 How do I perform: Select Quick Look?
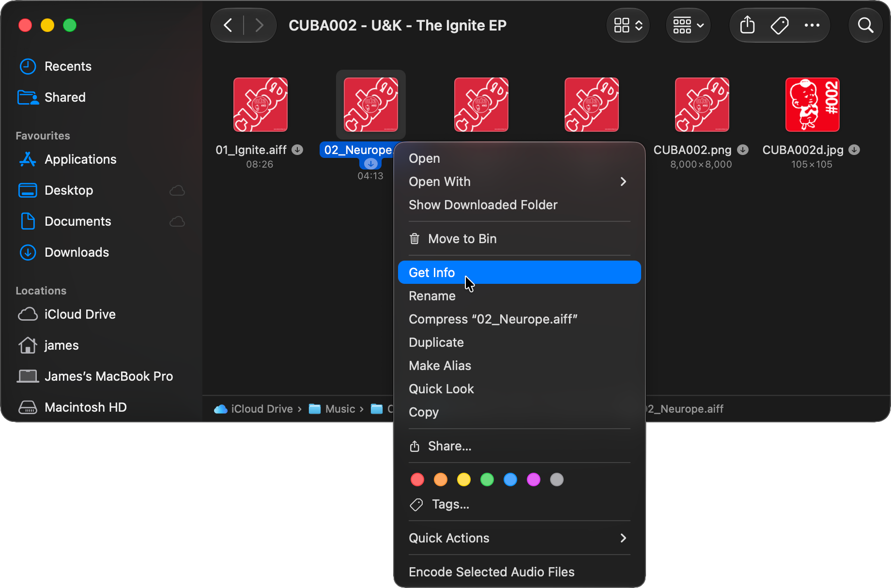[520, 389]
